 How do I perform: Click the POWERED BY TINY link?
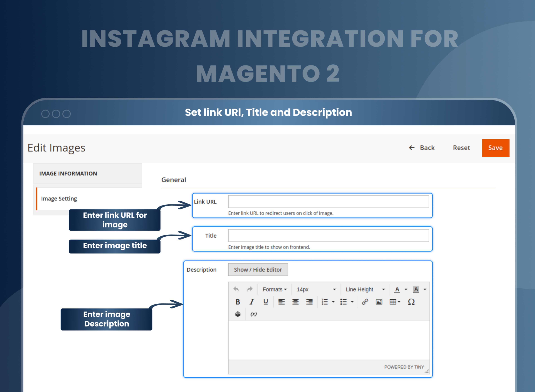[404, 367]
